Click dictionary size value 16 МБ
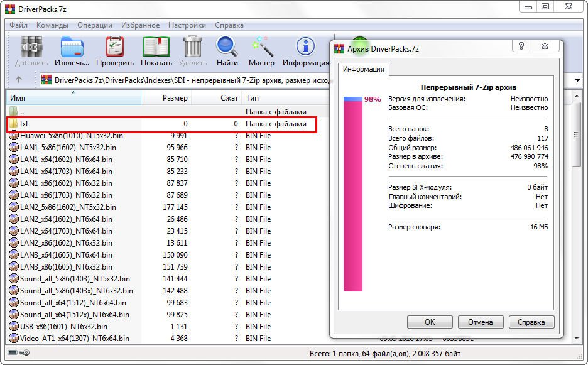 (x=539, y=227)
